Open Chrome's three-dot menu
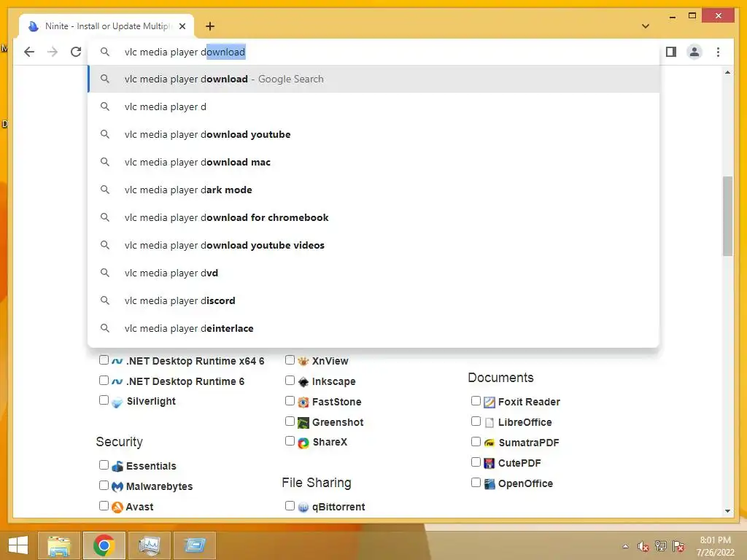 (718, 52)
